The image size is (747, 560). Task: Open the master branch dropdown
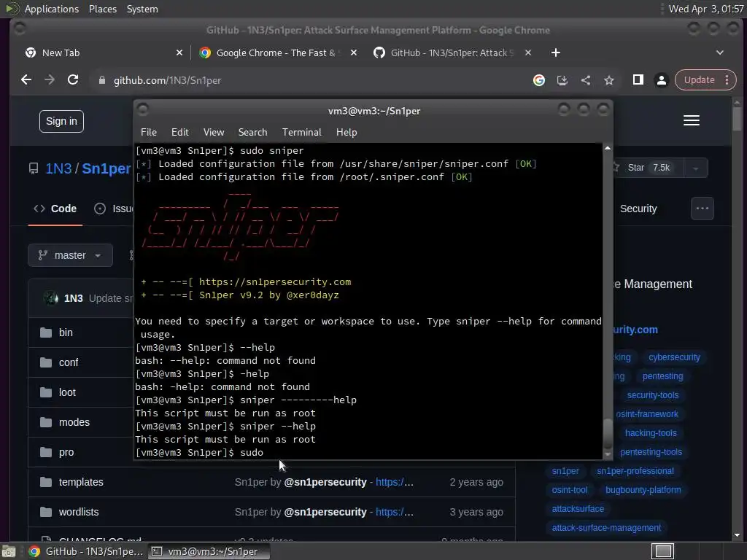71,255
